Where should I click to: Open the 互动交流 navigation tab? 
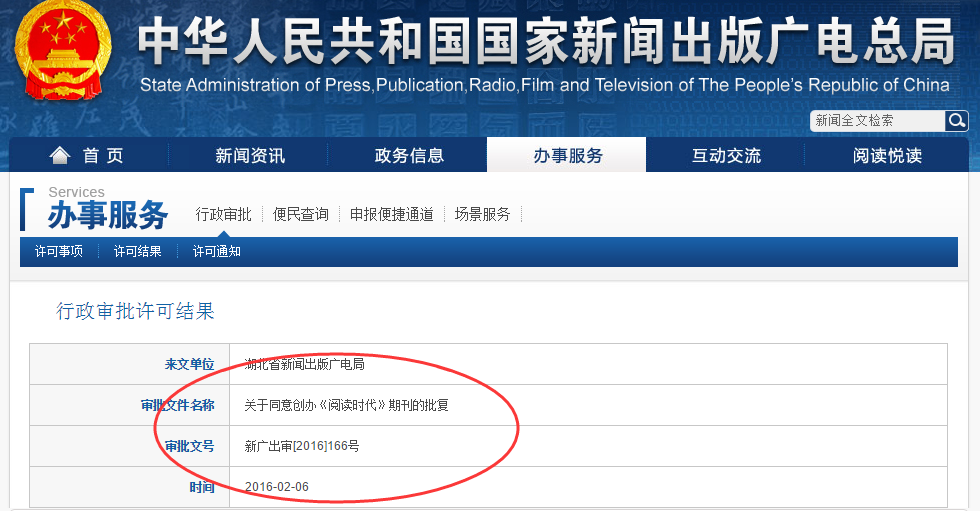[726, 155]
